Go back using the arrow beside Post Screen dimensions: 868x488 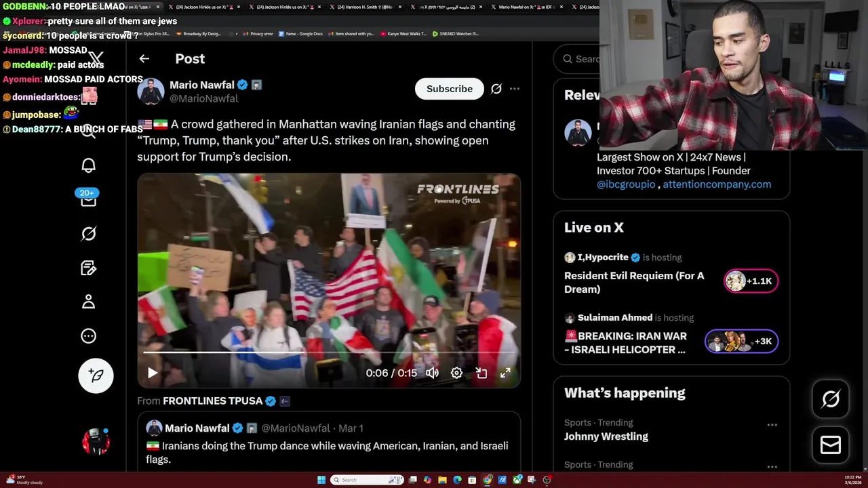[x=144, y=59]
